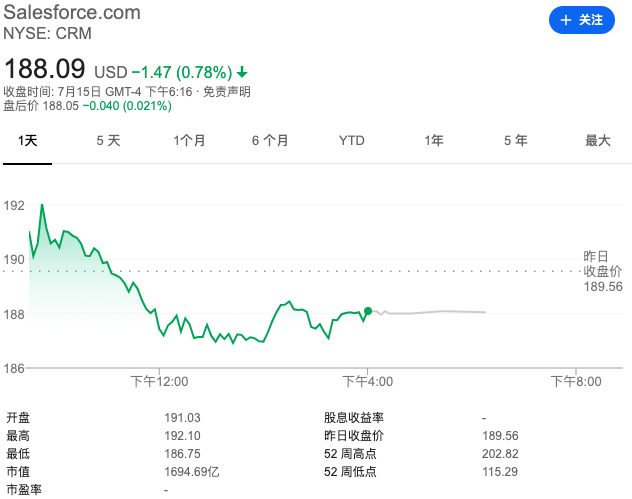Image resolution: width=632 pixels, height=499 pixels.
Task: Click the 188.09 current price
Action: coord(45,68)
